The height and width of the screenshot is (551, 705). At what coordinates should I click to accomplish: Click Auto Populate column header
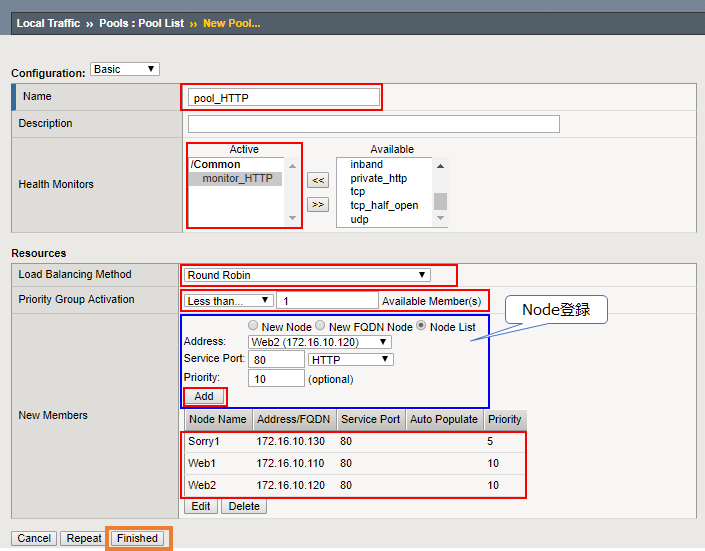pos(444,419)
